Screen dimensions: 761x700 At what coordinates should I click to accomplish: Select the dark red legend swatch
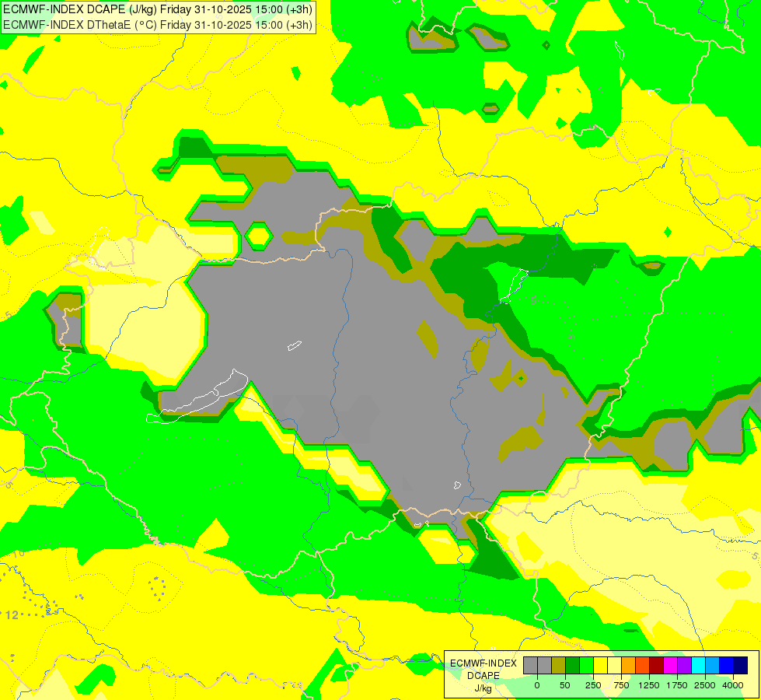657,666
